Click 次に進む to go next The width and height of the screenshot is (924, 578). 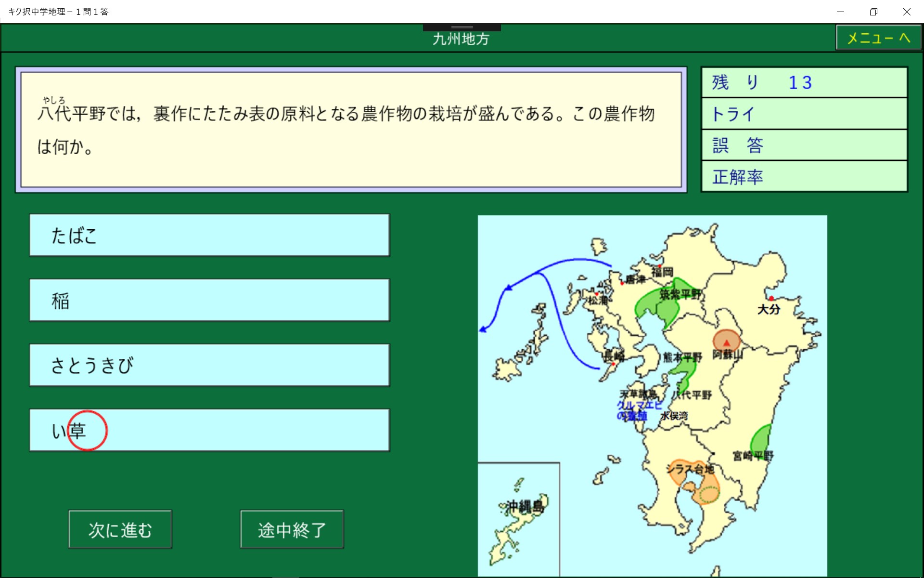tap(120, 529)
